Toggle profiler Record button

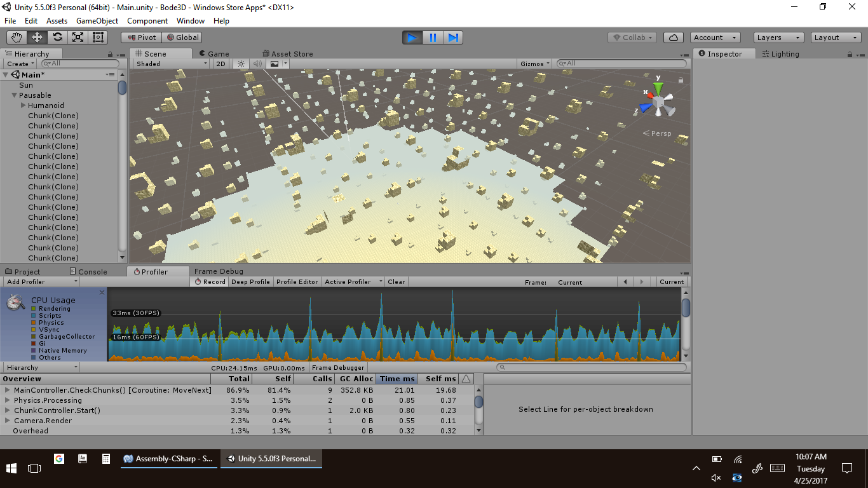[x=210, y=281]
